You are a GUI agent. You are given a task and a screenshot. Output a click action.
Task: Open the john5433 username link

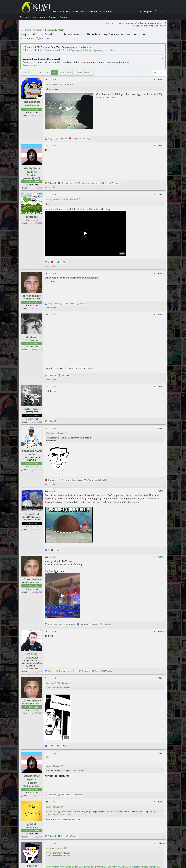32,217
